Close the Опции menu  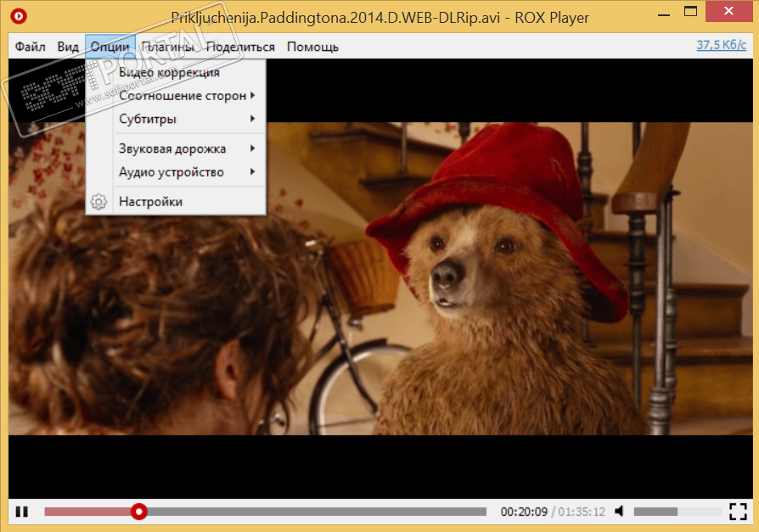coord(110,47)
